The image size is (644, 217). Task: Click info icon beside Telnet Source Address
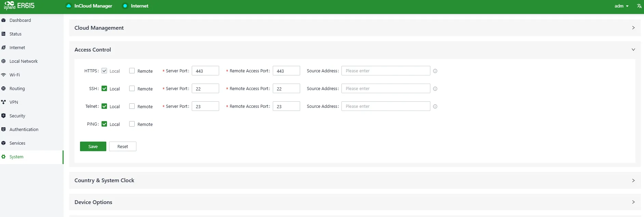pyautogui.click(x=435, y=106)
